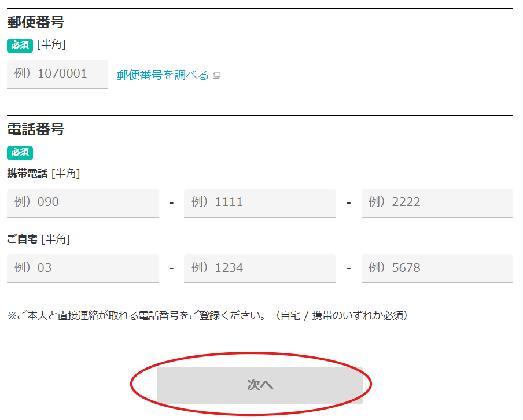Select the mobile phone field showing 例）1111
The width and height of the screenshot is (523, 420).
click(260, 202)
